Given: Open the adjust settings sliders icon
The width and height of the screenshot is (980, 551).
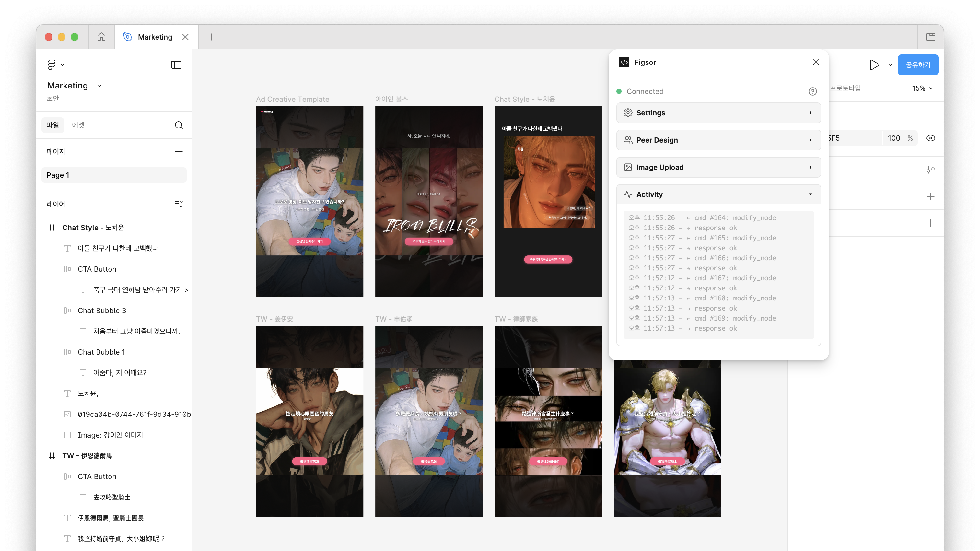Looking at the screenshot, I should pos(930,170).
